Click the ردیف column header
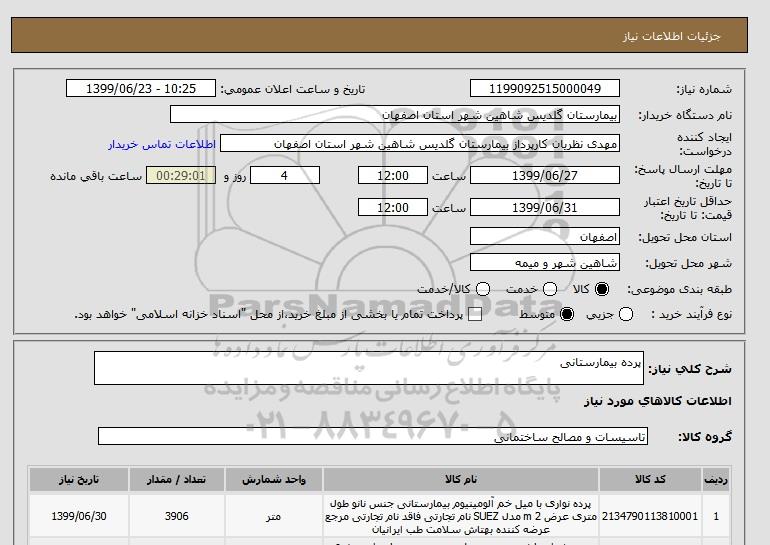The width and height of the screenshot is (770, 545). (715, 480)
